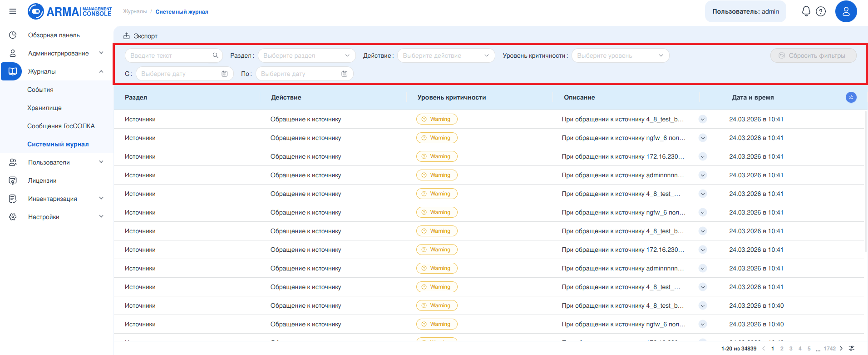Click the Обзорная панель clock icon
The width and height of the screenshot is (868, 355).
[13, 35]
